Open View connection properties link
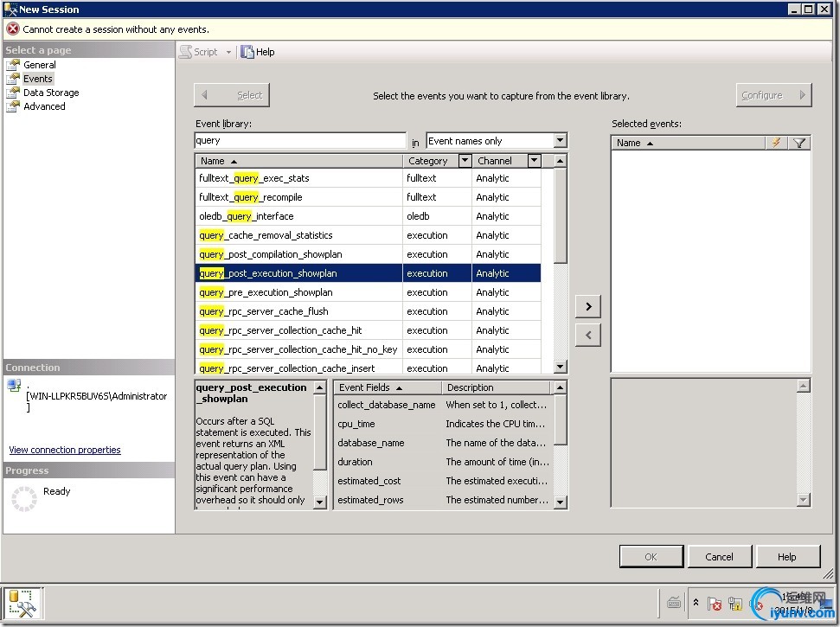840x627 pixels. coord(65,450)
